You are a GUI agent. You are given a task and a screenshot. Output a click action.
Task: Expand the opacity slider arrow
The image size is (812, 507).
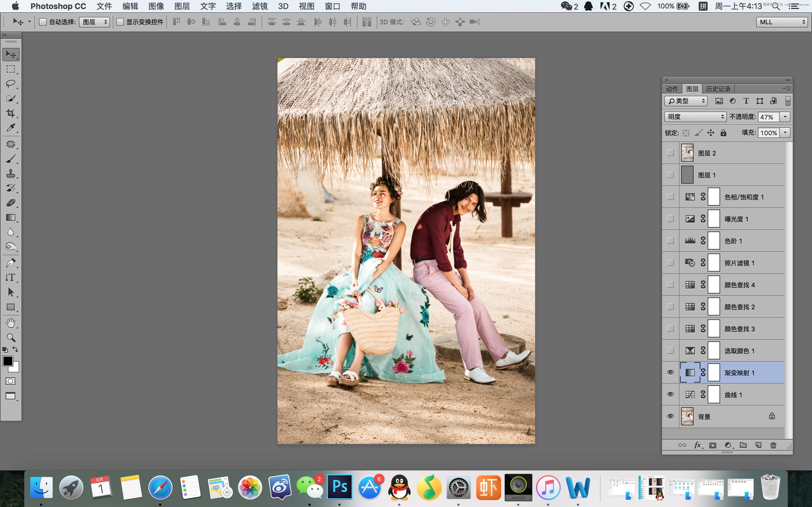pyautogui.click(x=785, y=117)
